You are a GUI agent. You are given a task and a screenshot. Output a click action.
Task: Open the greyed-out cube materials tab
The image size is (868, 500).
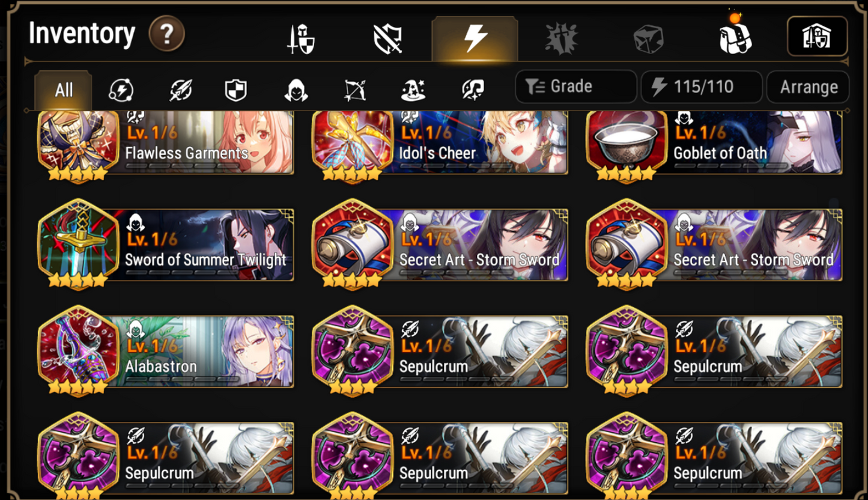click(x=648, y=39)
